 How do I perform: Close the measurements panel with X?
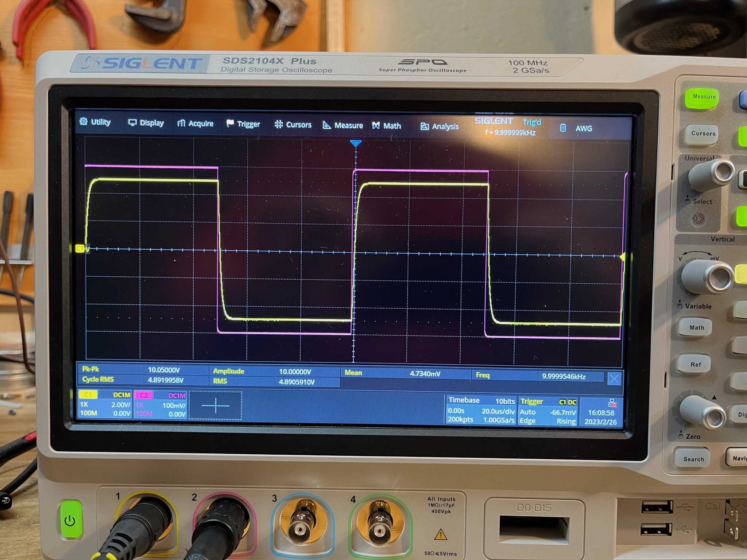[x=614, y=379]
